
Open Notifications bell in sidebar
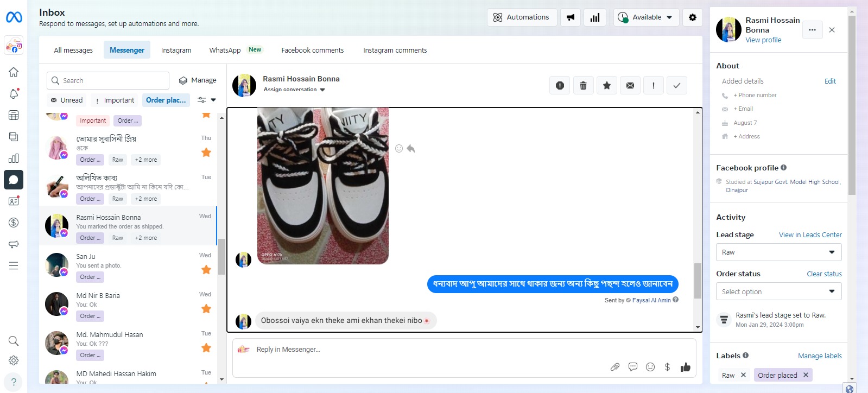14,93
